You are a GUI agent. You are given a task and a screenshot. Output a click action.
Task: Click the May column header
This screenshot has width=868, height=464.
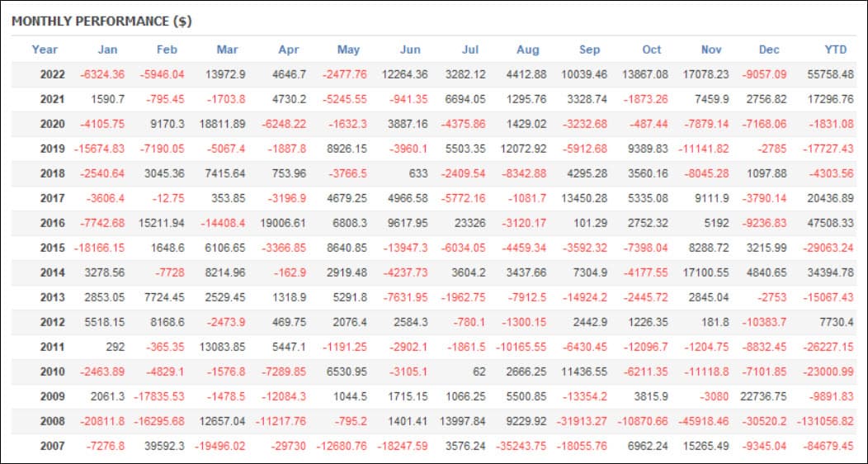tap(348, 50)
